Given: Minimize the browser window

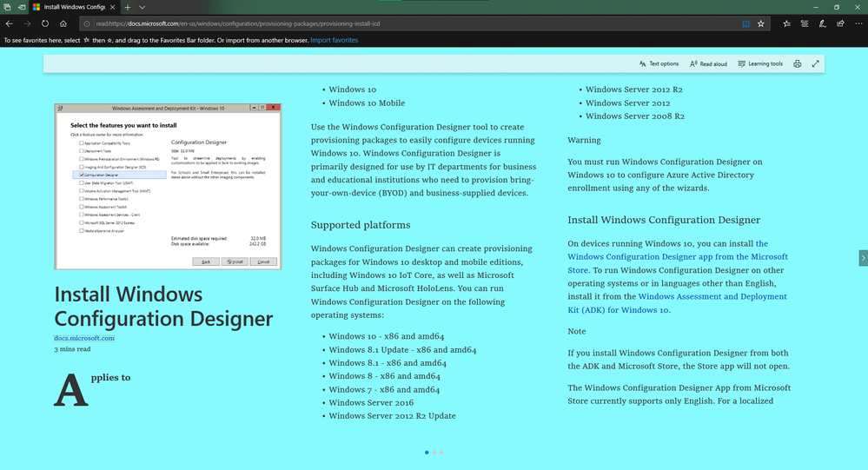Looking at the screenshot, I should (x=815, y=7).
